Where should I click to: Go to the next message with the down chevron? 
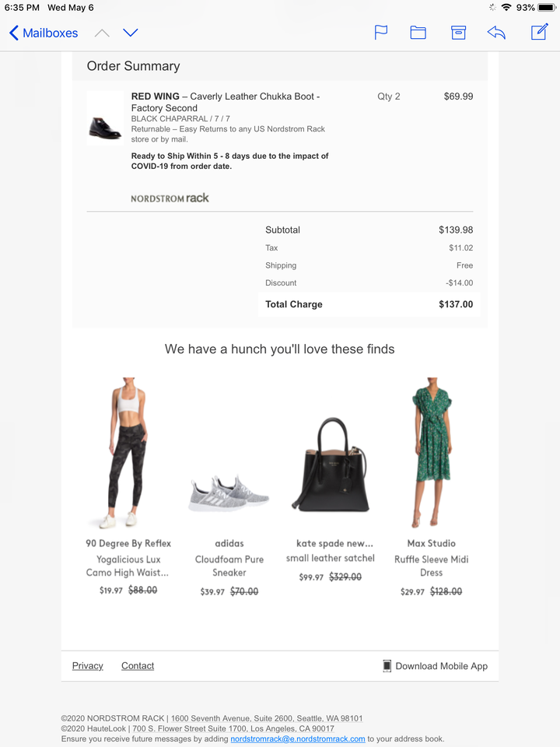coord(130,33)
